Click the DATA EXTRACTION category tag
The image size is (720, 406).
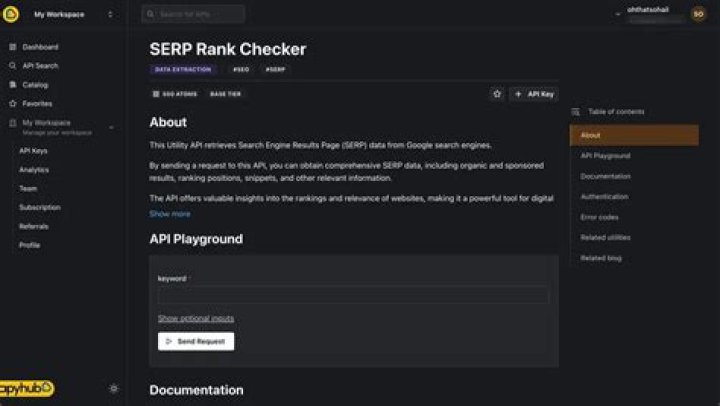tap(183, 69)
